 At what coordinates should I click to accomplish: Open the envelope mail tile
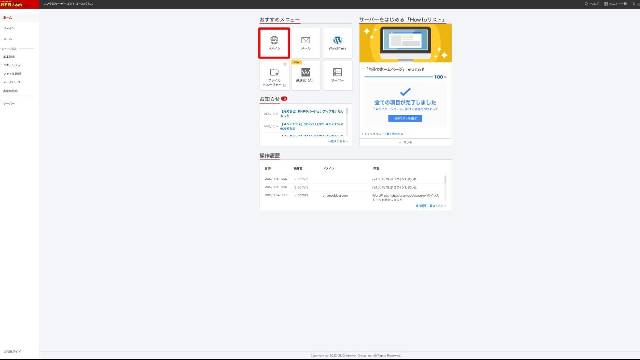pos(305,43)
